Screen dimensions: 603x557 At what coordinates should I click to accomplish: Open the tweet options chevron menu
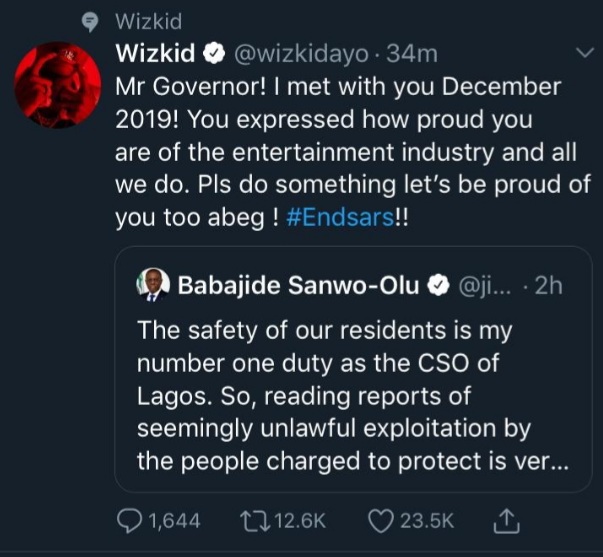click(x=585, y=52)
